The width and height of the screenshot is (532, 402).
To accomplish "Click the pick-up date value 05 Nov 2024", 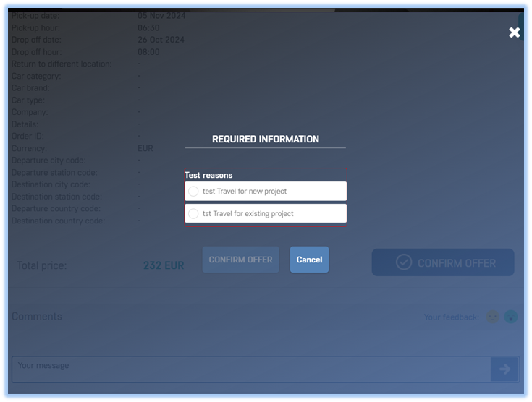I will pyautogui.click(x=161, y=16).
